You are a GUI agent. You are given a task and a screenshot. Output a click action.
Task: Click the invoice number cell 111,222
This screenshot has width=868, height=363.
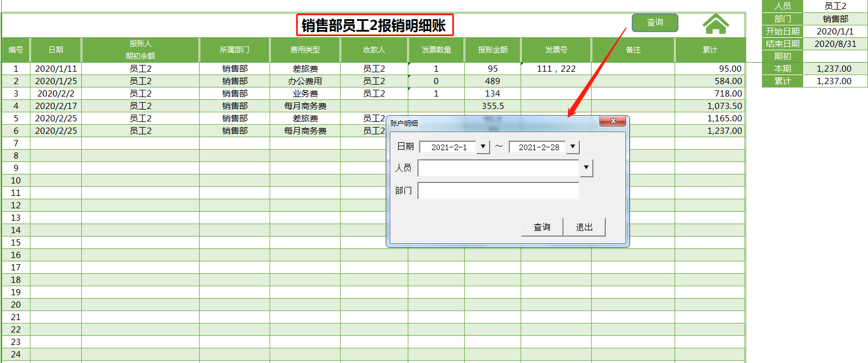tap(554, 68)
